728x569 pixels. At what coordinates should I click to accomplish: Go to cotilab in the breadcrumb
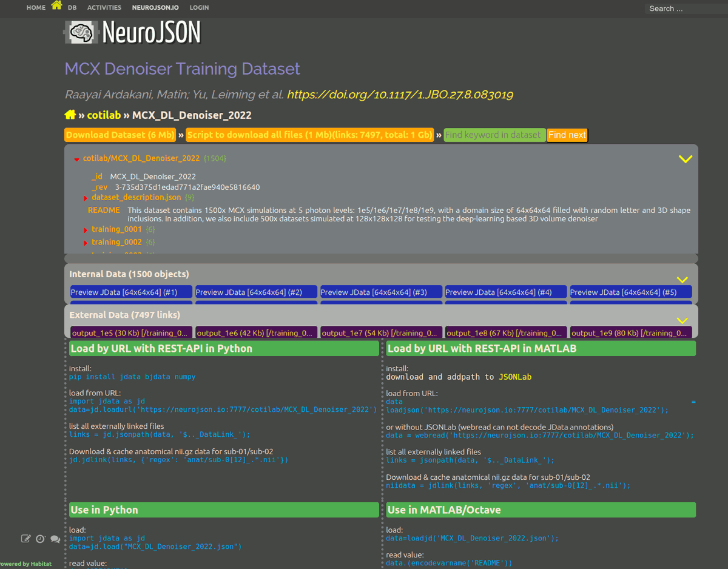pos(104,115)
